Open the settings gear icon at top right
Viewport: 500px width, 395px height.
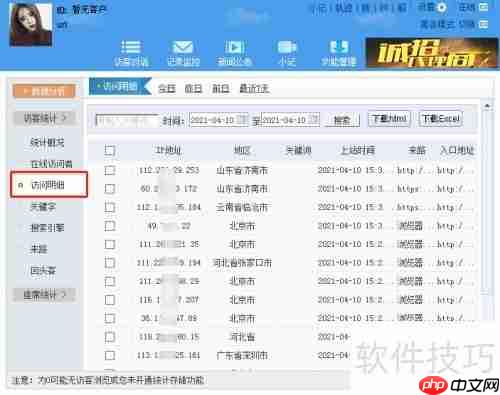click(x=442, y=7)
